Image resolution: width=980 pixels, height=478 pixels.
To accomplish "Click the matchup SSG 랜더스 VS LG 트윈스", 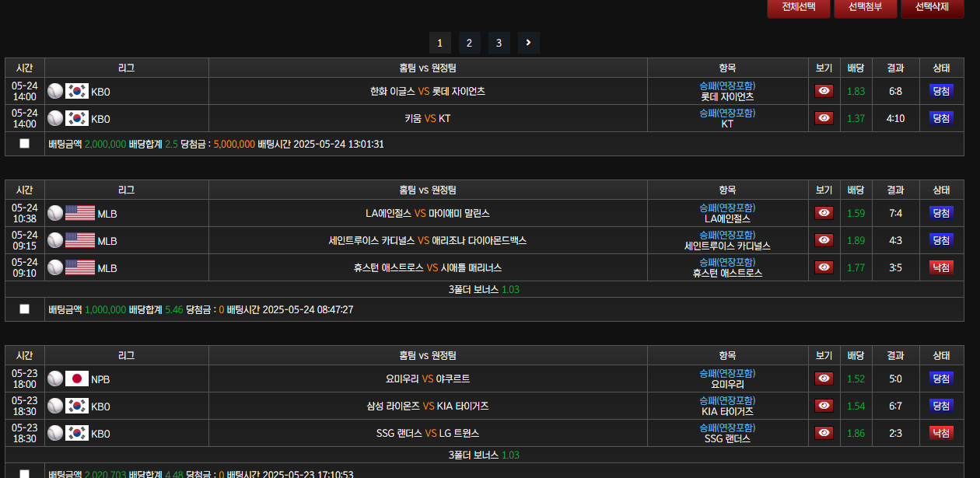I will pos(428,433).
